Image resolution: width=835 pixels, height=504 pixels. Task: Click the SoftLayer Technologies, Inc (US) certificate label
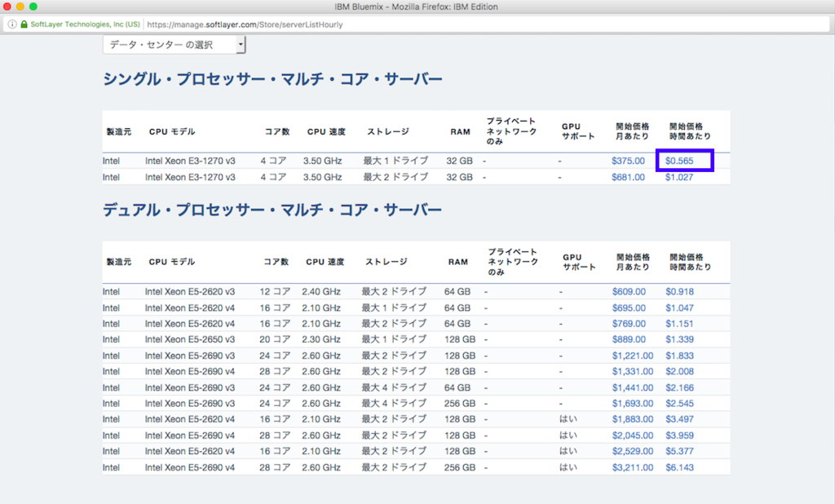[x=85, y=24]
